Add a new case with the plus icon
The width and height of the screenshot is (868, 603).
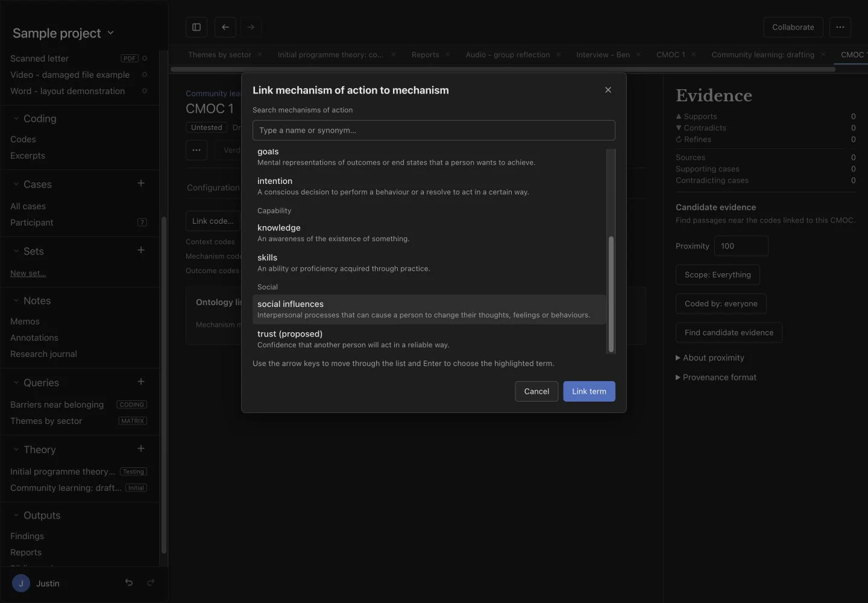coord(141,183)
